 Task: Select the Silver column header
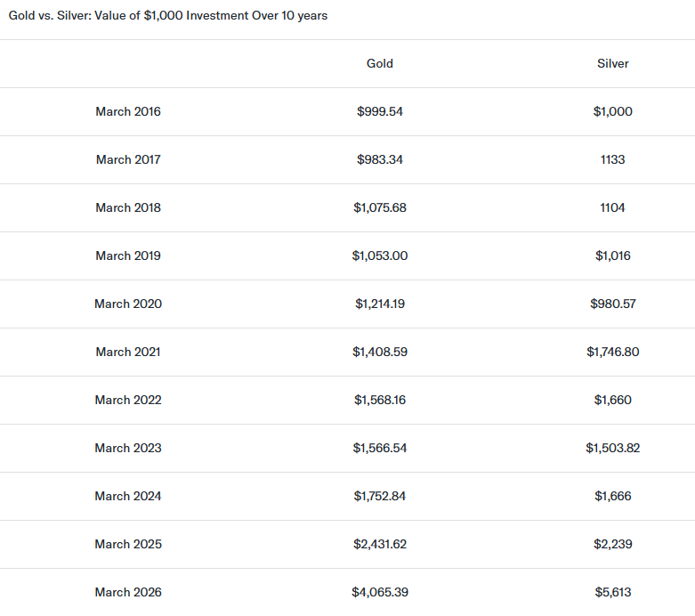pyautogui.click(x=613, y=64)
